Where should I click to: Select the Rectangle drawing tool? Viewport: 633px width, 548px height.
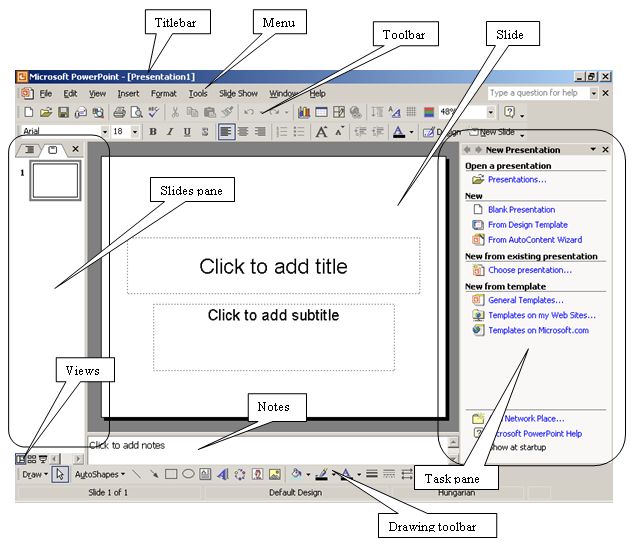171,474
